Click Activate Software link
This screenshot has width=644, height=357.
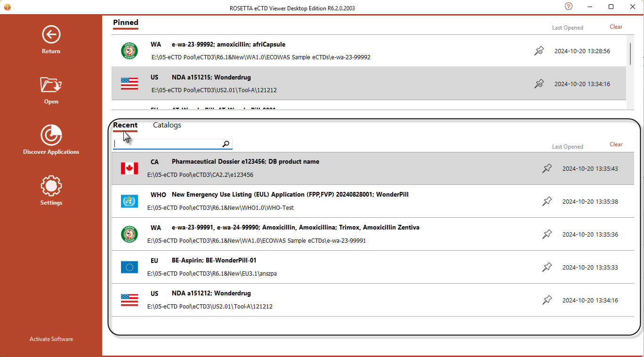pos(51,339)
